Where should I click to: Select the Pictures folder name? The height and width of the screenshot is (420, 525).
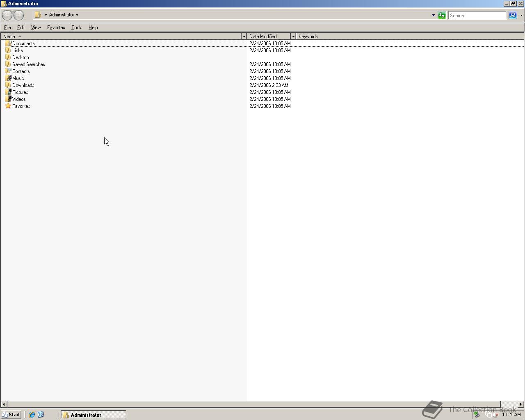[20, 92]
